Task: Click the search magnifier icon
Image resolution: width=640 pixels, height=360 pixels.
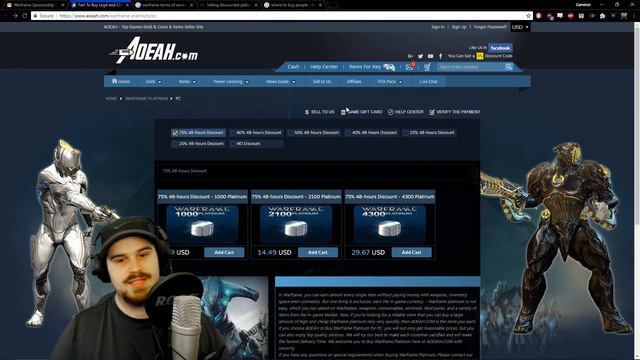Action: tap(509, 67)
